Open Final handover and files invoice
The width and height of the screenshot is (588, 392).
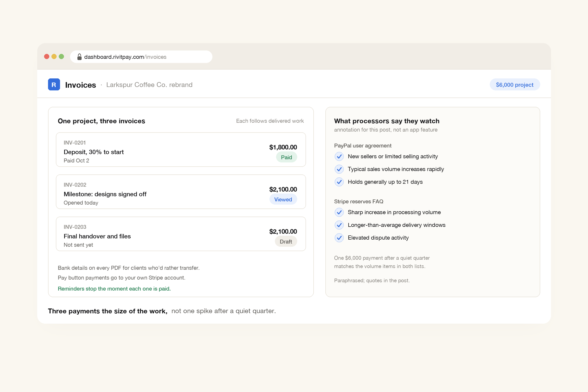pos(181,234)
